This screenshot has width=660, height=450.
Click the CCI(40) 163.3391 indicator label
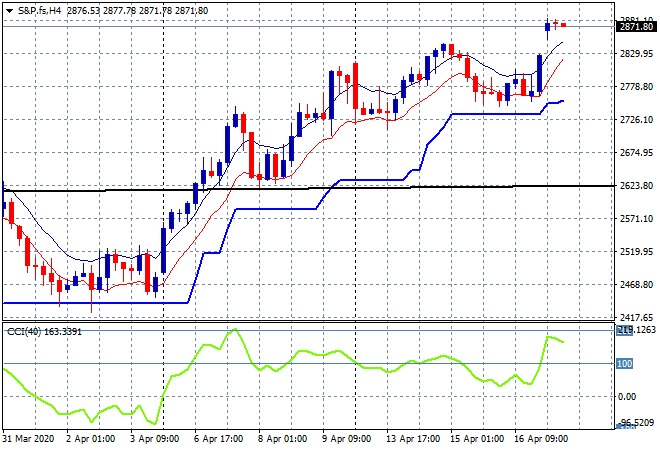click(44, 332)
